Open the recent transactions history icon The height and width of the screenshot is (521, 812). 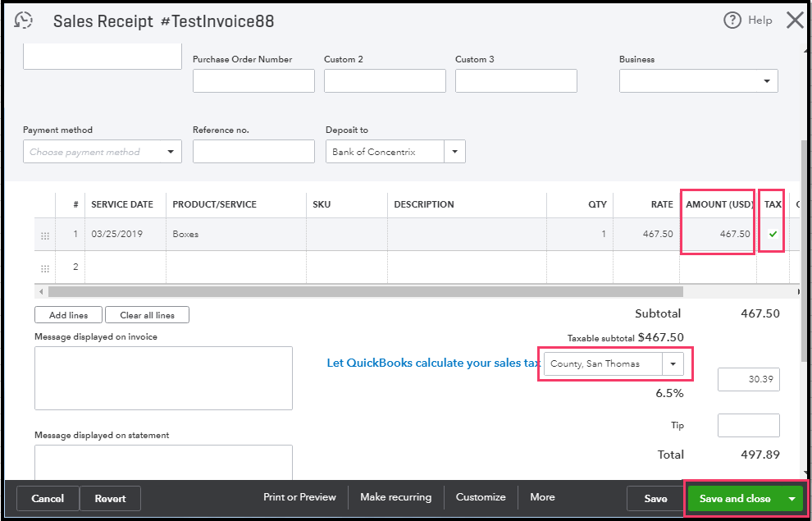click(x=25, y=21)
